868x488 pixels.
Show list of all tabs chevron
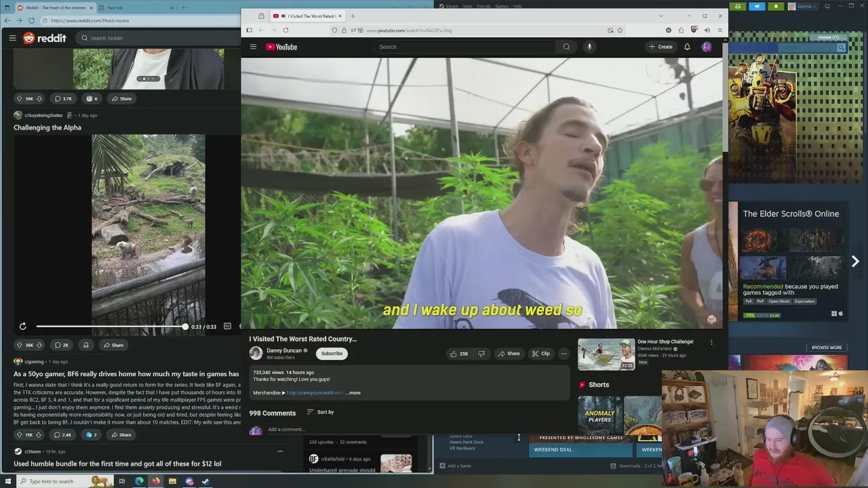point(660,16)
